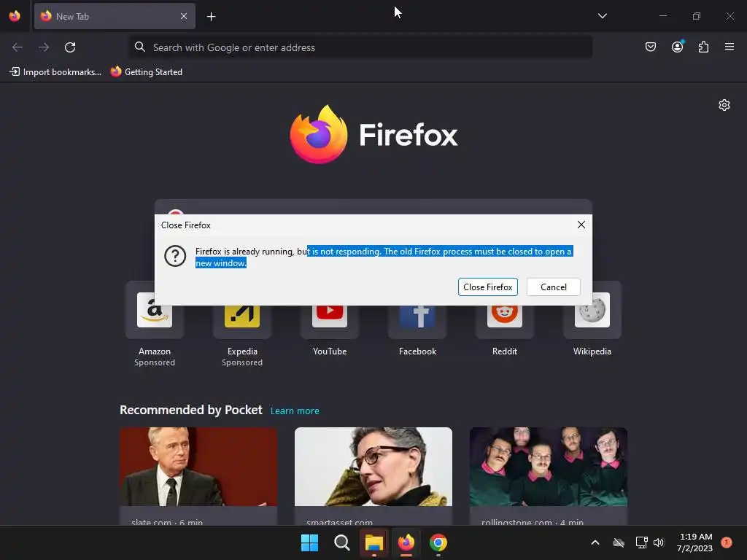747x560 pixels.
Task: Open the Extensions puzzle icon
Action: click(703, 47)
